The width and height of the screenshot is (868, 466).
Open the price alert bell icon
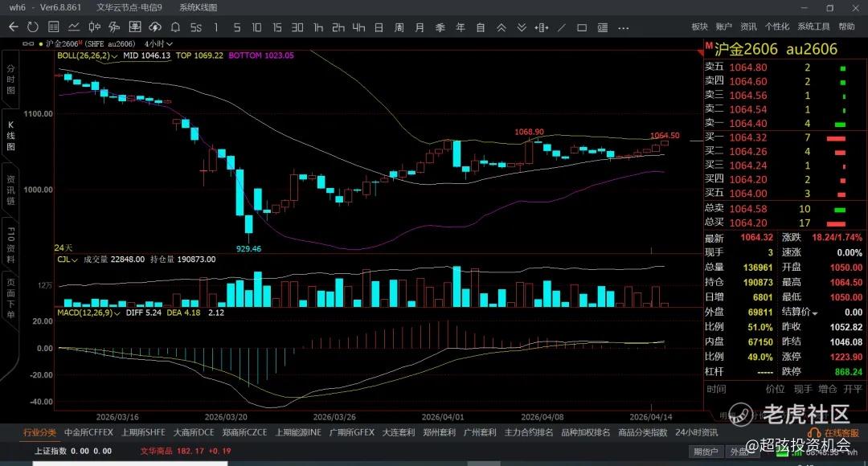tap(175, 27)
